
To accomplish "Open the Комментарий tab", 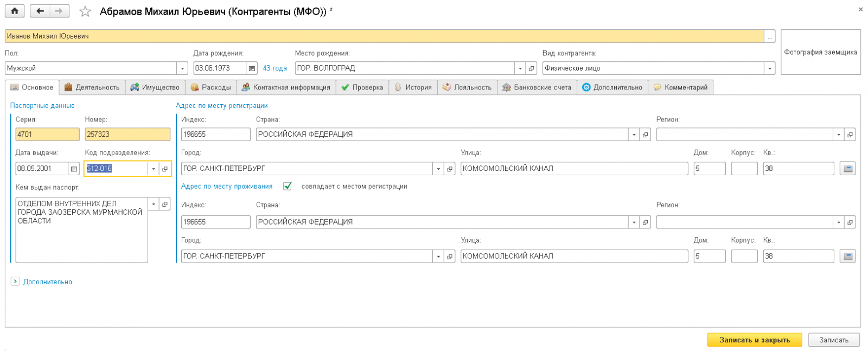I will (681, 87).
